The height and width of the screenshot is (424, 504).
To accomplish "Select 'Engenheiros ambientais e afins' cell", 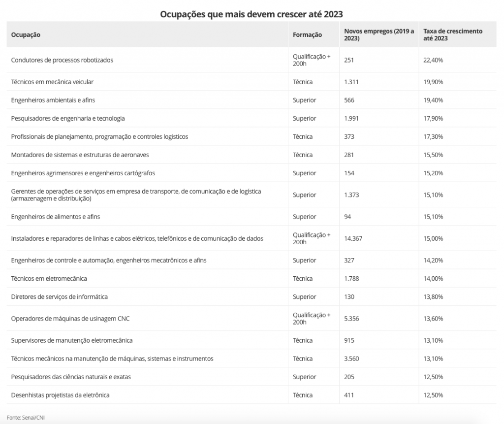I will tap(53, 100).
